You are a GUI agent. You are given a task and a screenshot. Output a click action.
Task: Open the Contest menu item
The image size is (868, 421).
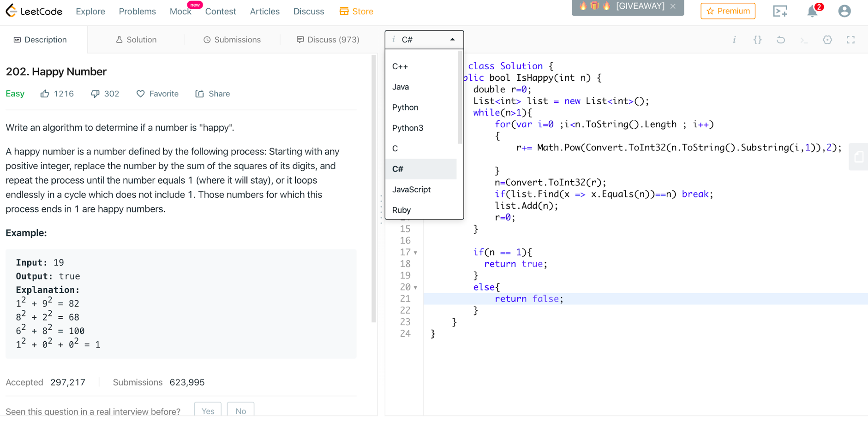point(221,12)
